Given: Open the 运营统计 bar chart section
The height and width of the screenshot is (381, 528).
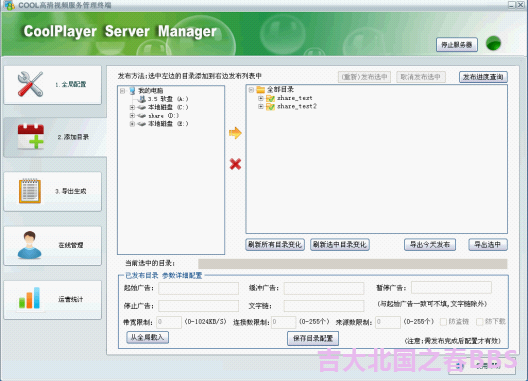Looking at the screenshot, I should coord(52,299).
